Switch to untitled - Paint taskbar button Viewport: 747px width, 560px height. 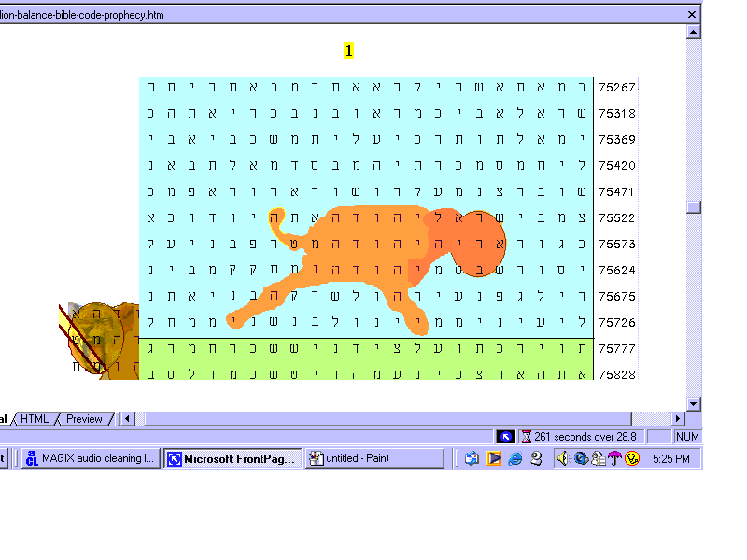[374, 458]
